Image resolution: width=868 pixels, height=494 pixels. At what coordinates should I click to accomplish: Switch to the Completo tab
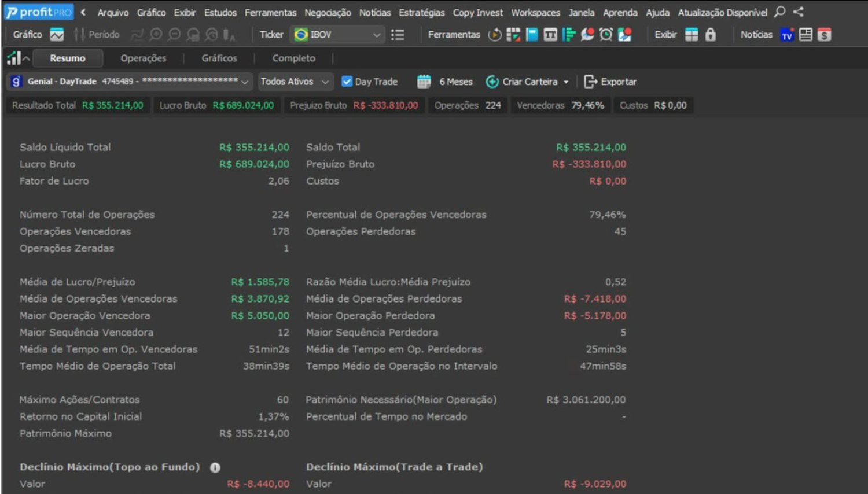[294, 58]
